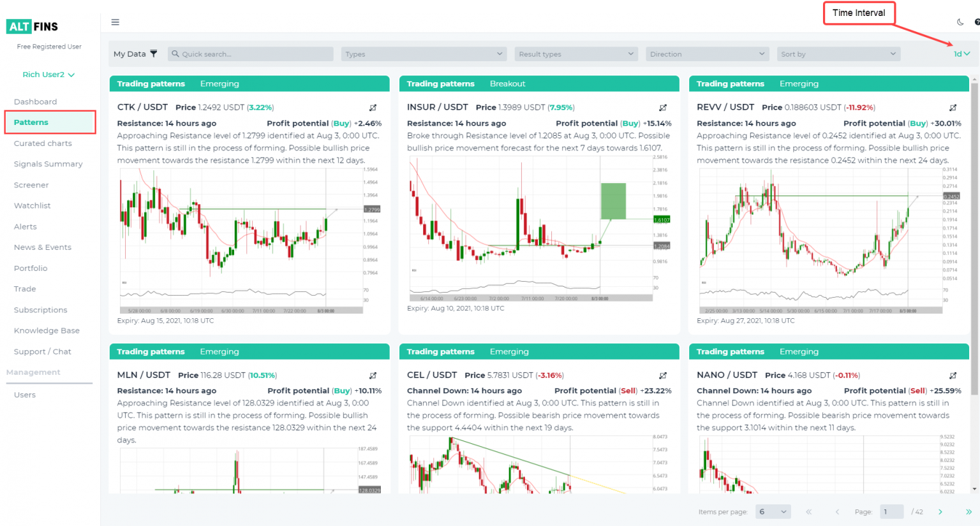980x526 pixels.
Task: Click the Quick search input field
Action: (250, 54)
